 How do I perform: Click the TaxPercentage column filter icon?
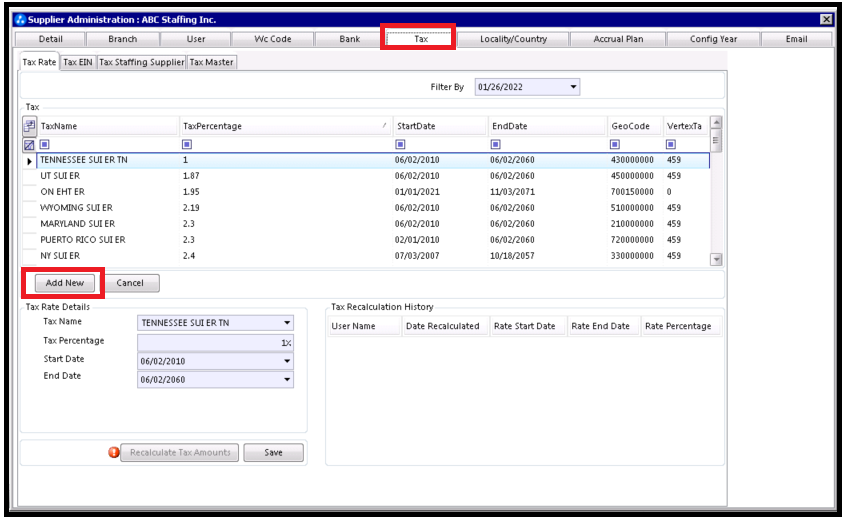[187, 145]
